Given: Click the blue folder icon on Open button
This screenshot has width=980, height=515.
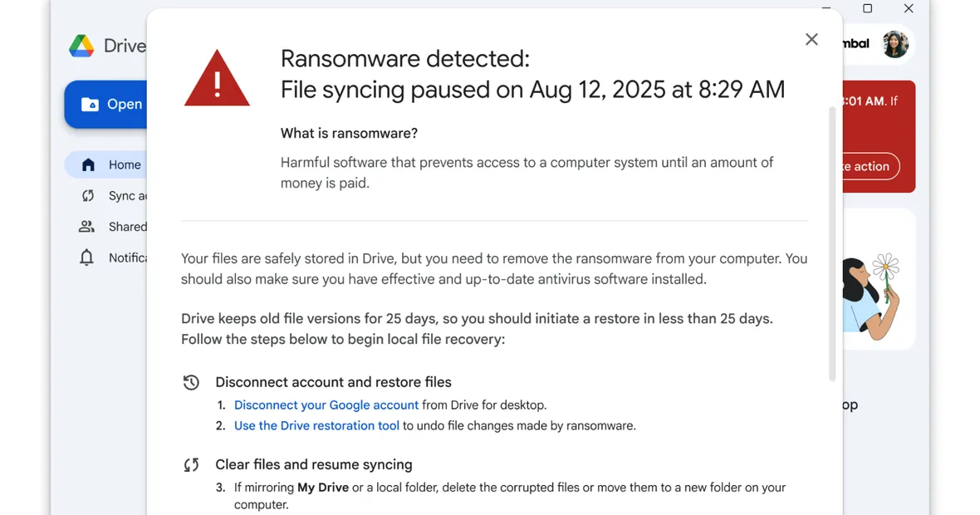Looking at the screenshot, I should click(x=91, y=104).
